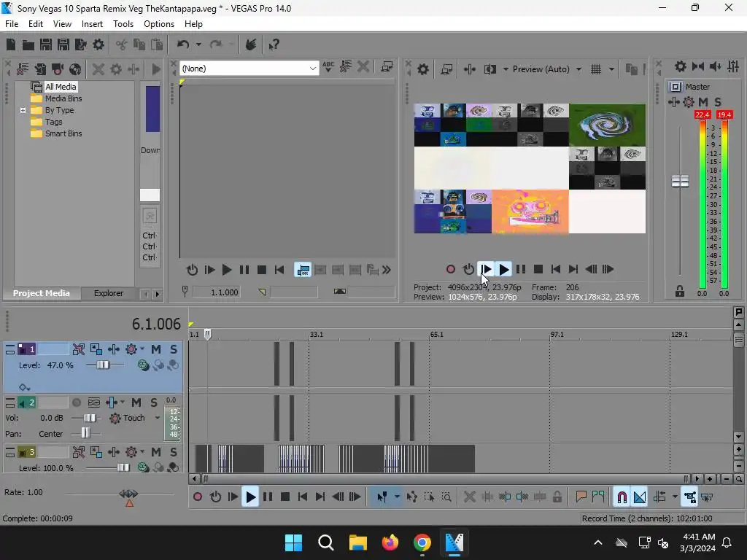Switch to the Explorer tab
Viewport: 747px width, 560px height.
point(109,293)
